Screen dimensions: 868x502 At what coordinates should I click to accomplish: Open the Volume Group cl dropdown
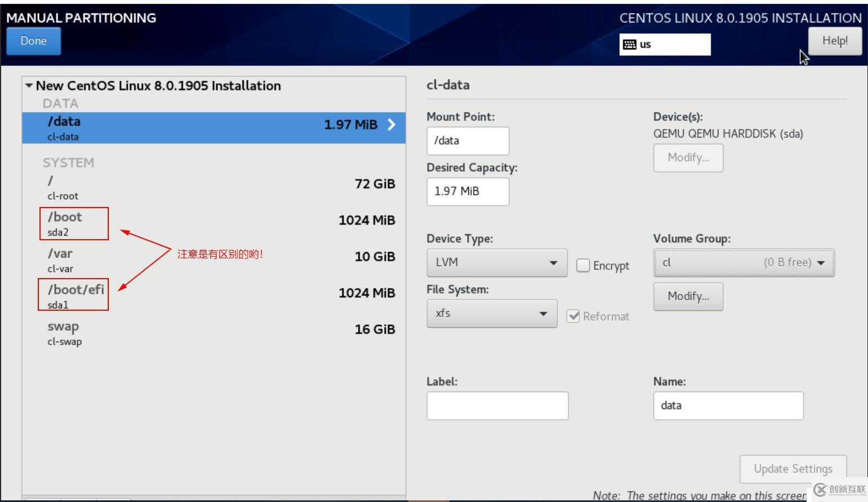(x=744, y=263)
